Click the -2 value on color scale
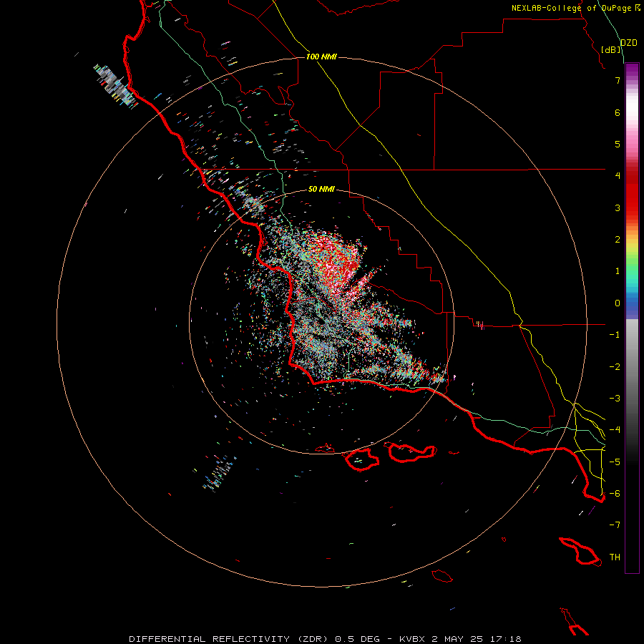Screen dimensions: 644x644 coord(615,366)
